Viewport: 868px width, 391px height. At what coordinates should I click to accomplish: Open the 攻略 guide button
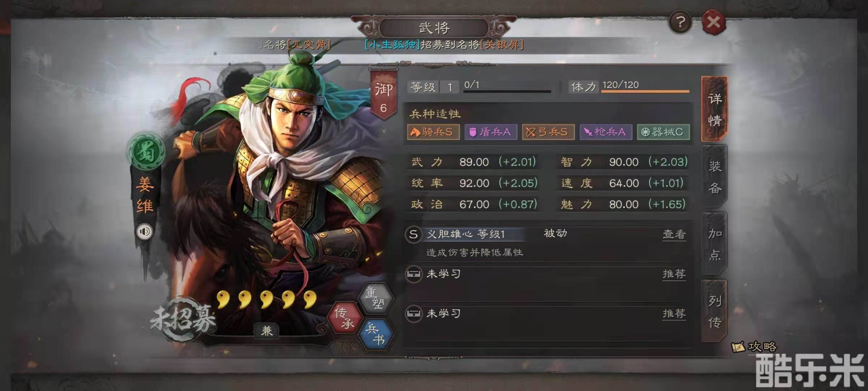pos(754,347)
